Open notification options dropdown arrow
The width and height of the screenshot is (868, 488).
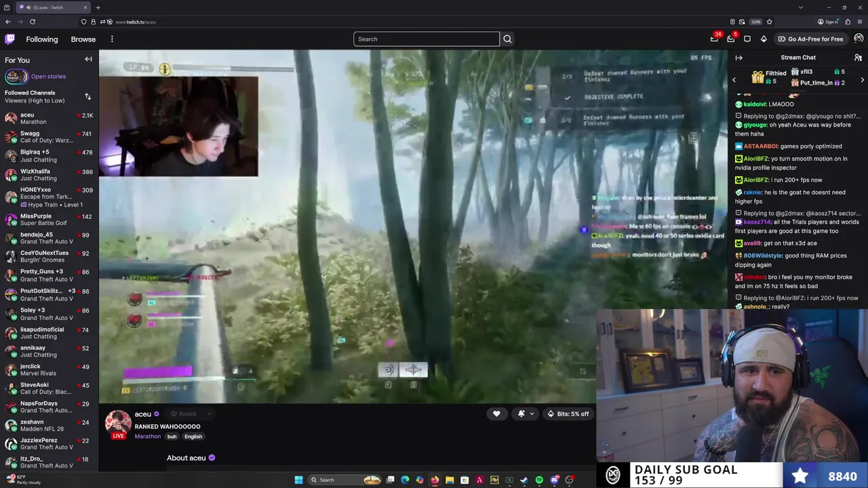(532, 414)
